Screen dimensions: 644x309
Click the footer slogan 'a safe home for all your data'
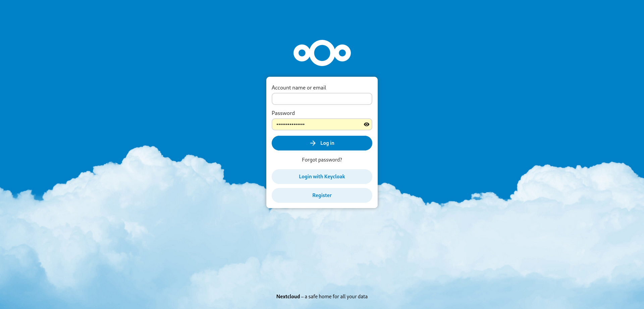click(336, 297)
